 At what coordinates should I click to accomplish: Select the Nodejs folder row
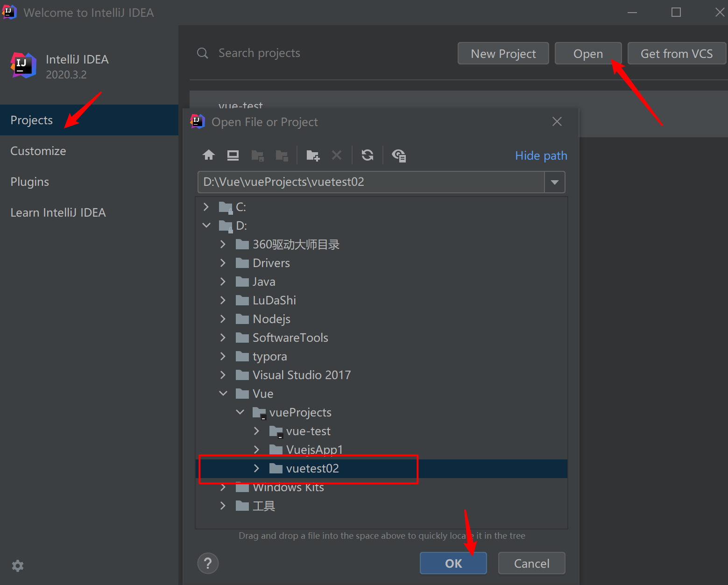382,319
